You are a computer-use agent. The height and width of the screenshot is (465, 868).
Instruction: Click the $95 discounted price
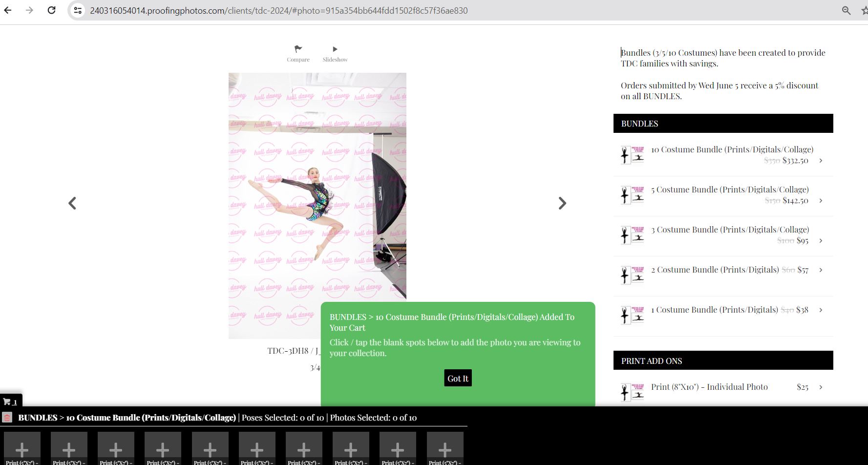[803, 240]
